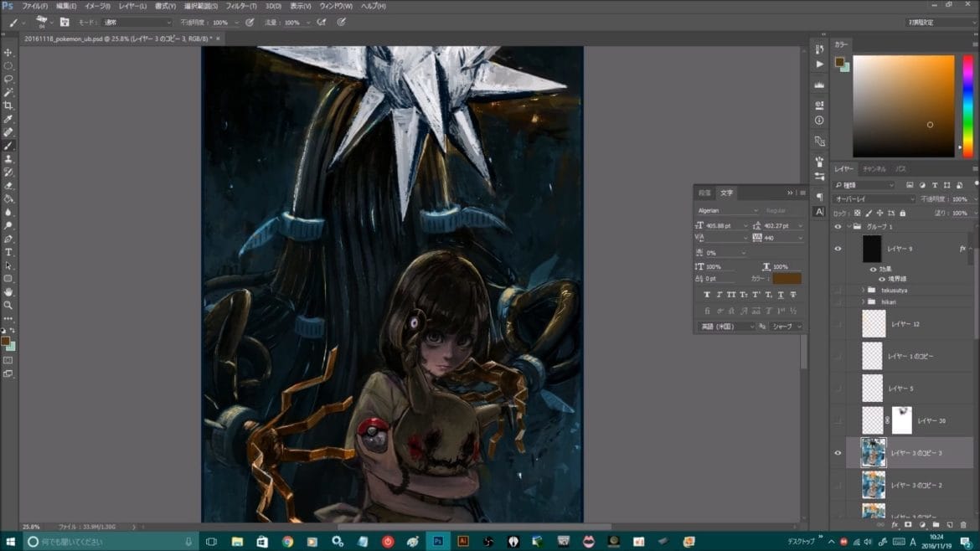Toggle lock all for layer

click(x=902, y=213)
